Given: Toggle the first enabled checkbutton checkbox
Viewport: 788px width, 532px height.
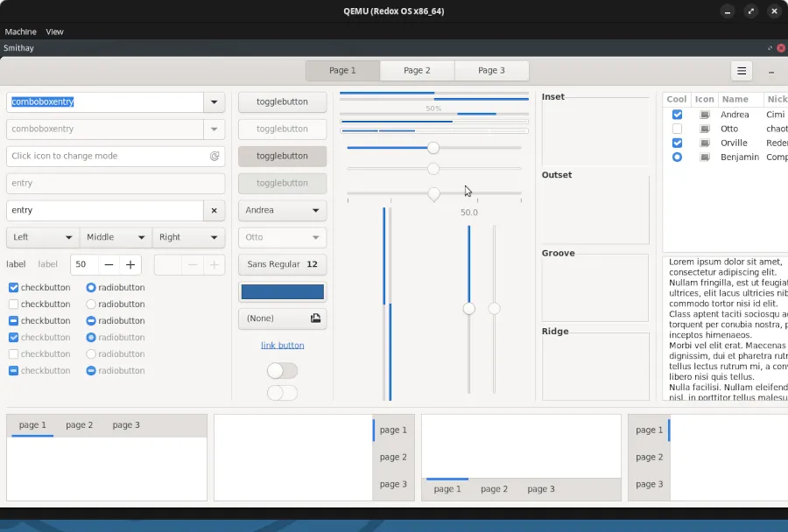Looking at the screenshot, I should point(13,288).
